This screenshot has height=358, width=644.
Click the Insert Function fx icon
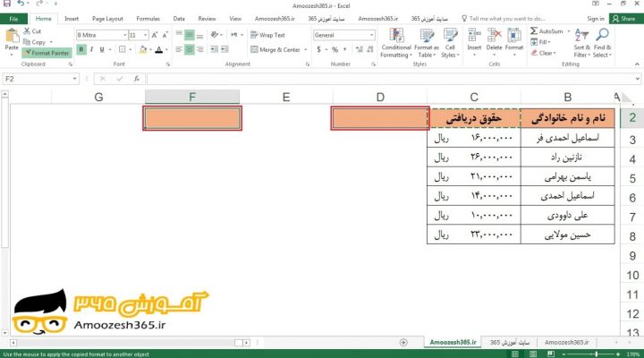point(136,79)
